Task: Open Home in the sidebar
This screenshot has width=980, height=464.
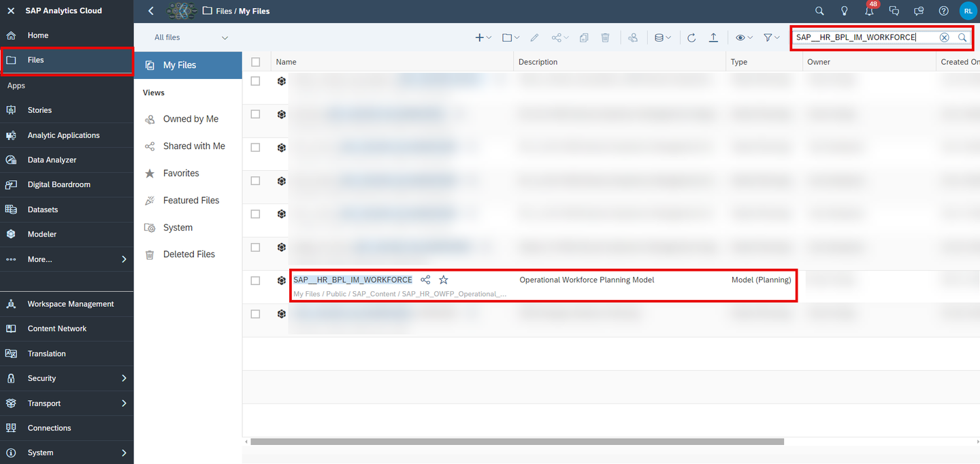Action: (67, 35)
